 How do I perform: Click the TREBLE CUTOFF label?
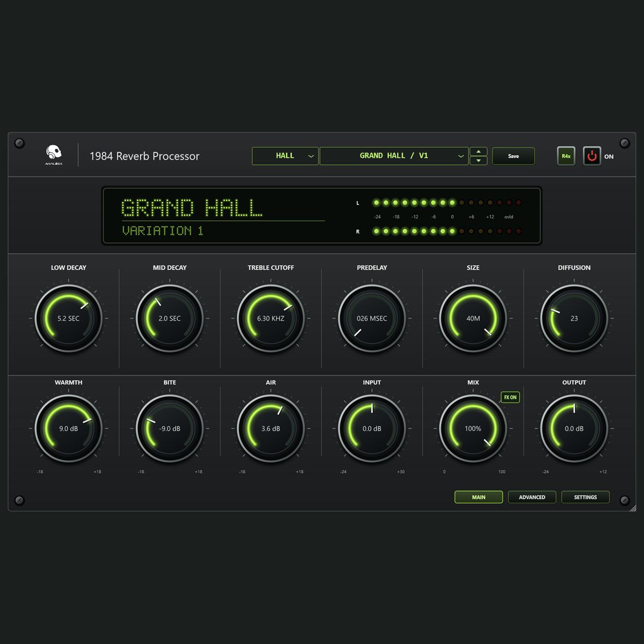point(271,268)
